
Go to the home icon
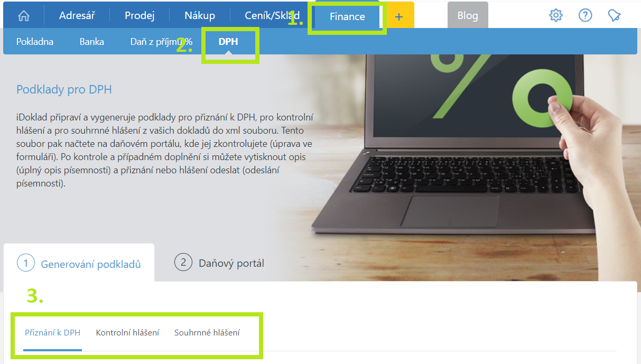(24, 16)
